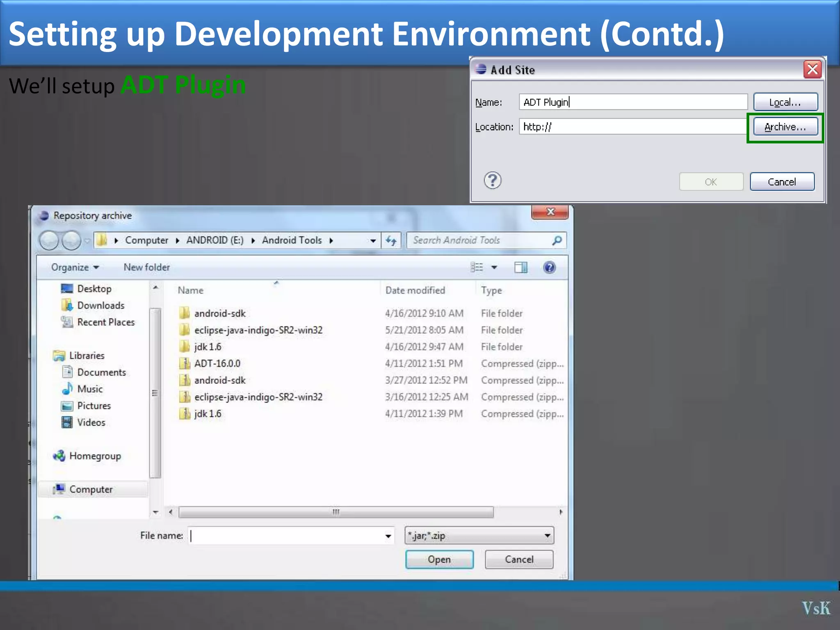This screenshot has height=630, width=840.
Task: Click navigation pane scrollbar down arrow
Action: [155, 512]
